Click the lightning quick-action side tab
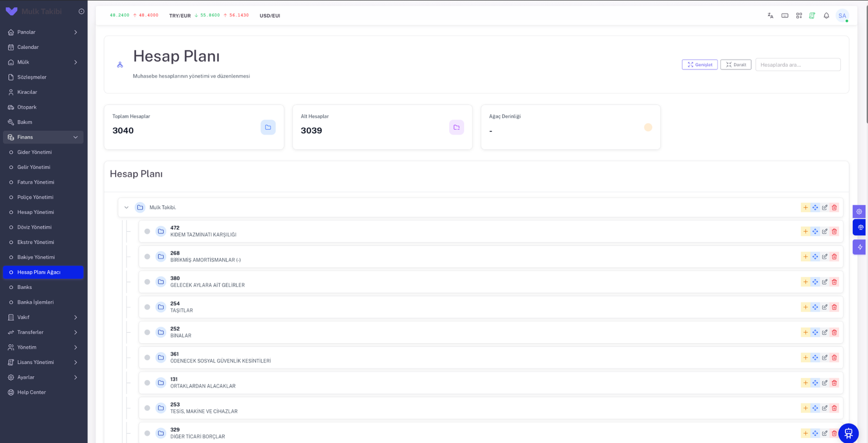868x443 pixels. (859, 247)
